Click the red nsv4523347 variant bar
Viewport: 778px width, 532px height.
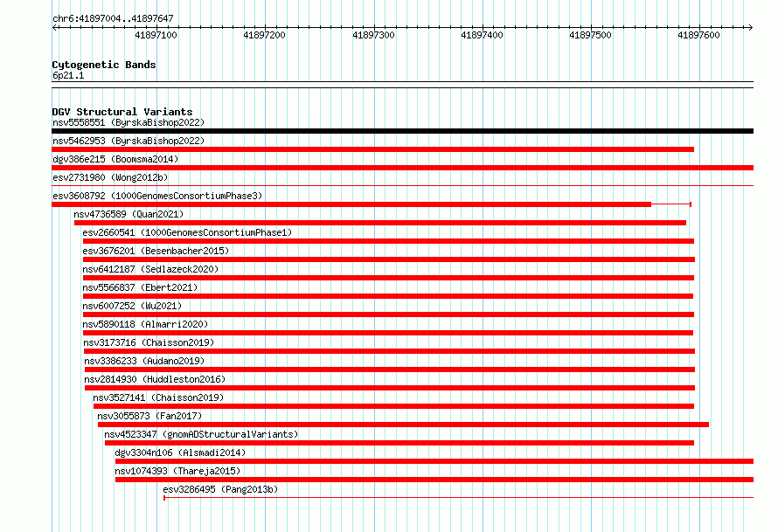tap(399, 443)
